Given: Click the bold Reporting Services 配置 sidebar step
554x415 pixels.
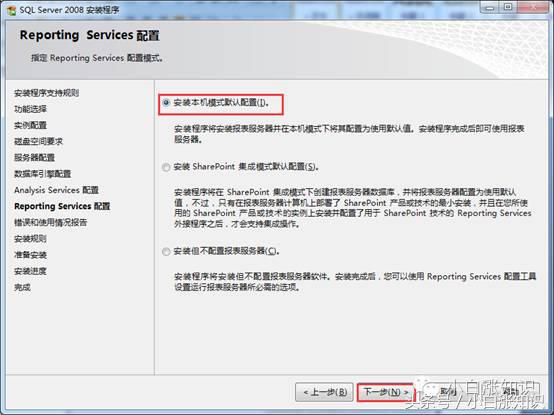Looking at the screenshot, I should click(62, 206).
